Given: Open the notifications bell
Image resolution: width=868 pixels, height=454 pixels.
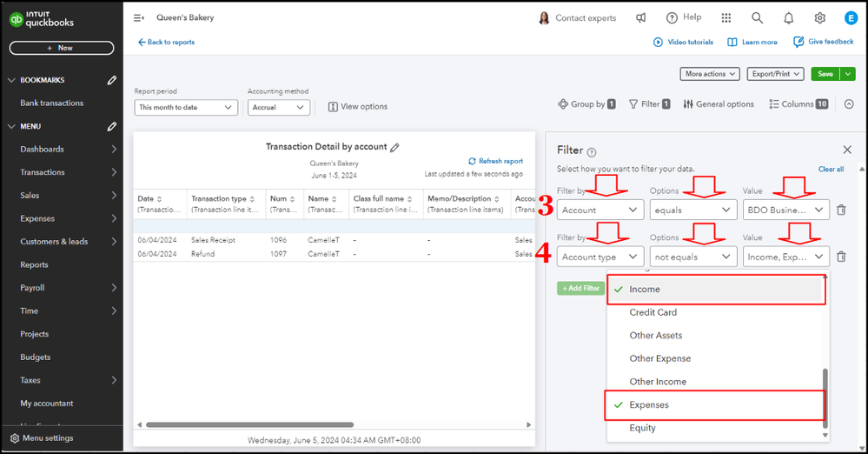Looking at the screenshot, I should tap(788, 18).
